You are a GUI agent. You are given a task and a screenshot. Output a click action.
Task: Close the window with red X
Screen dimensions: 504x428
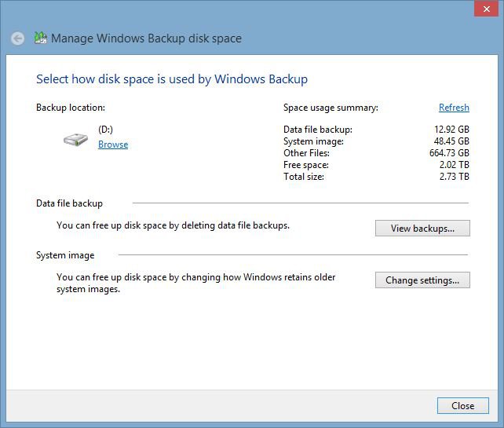click(486, 9)
